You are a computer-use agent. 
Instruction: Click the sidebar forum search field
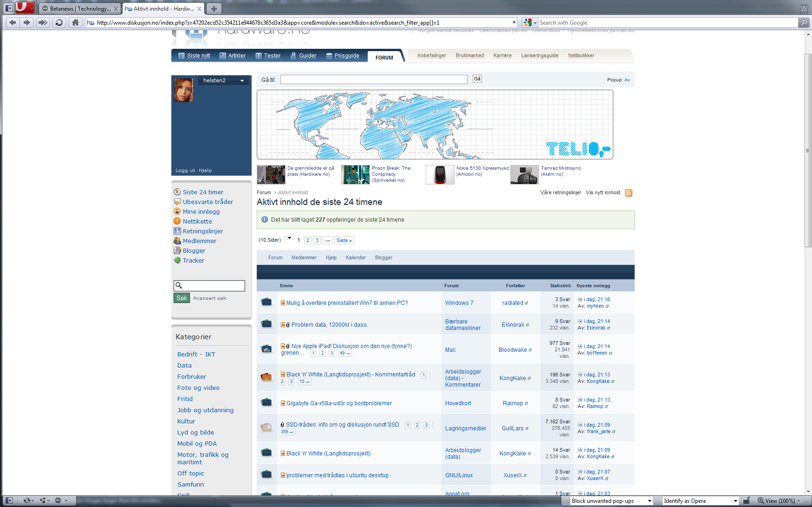[x=209, y=285]
